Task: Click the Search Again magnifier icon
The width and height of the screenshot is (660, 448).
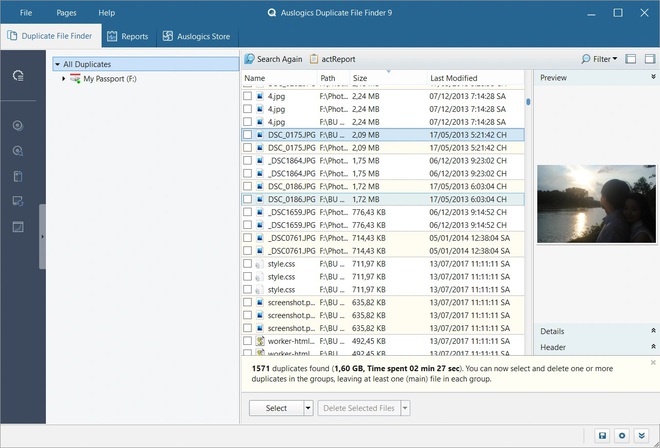Action: coord(250,59)
